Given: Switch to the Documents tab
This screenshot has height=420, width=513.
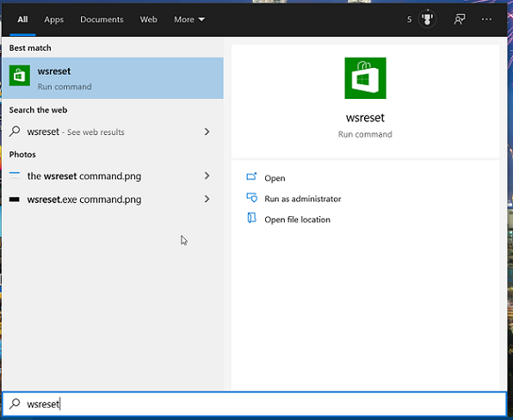Looking at the screenshot, I should pyautogui.click(x=102, y=20).
